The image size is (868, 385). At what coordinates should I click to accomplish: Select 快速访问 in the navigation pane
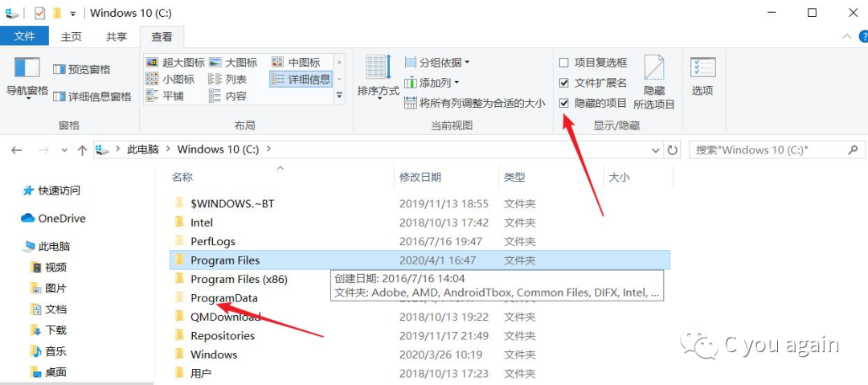pyautogui.click(x=51, y=190)
